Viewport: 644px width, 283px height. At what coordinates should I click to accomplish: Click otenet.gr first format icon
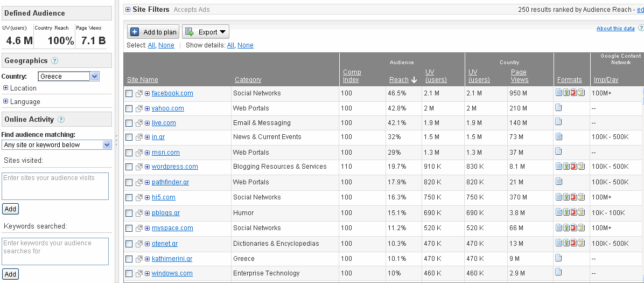pos(558,243)
